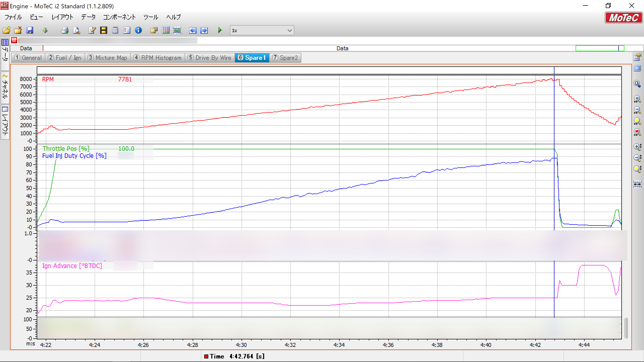Switch to the RPM Histogram tab
The height and width of the screenshot is (362, 644).
157,58
